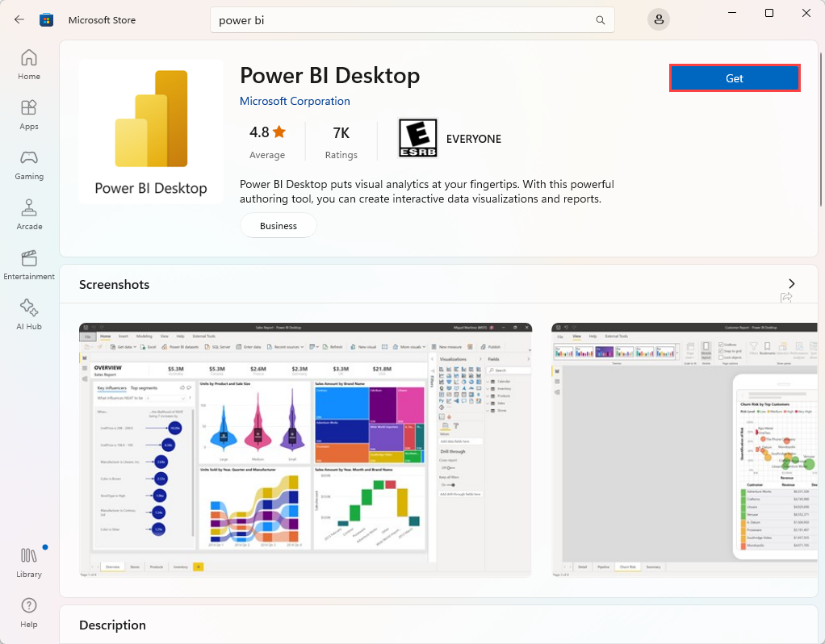Open Home in the sidebar
Viewport: 825px width, 644px height.
29,65
